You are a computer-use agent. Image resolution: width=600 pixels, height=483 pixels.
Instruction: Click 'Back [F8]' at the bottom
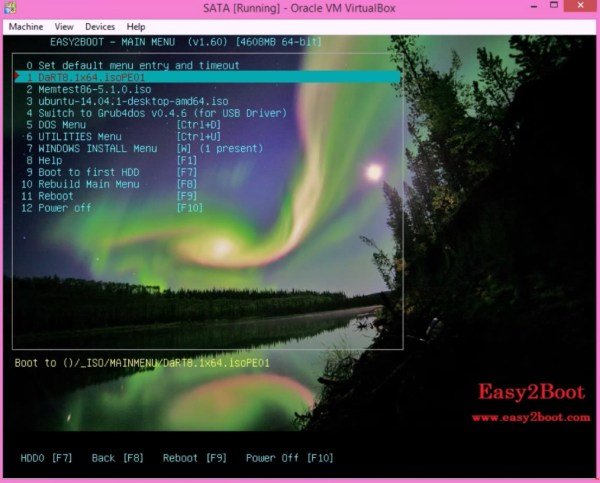coord(117,458)
